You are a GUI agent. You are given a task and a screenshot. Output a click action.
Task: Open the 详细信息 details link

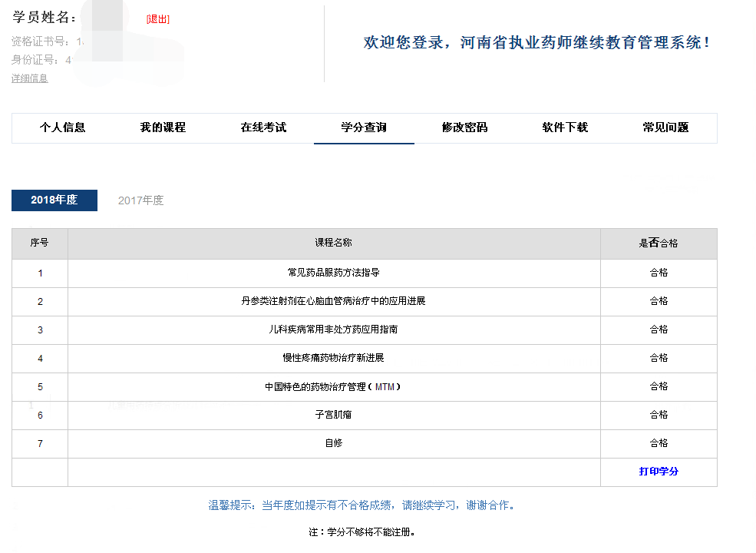coord(29,78)
